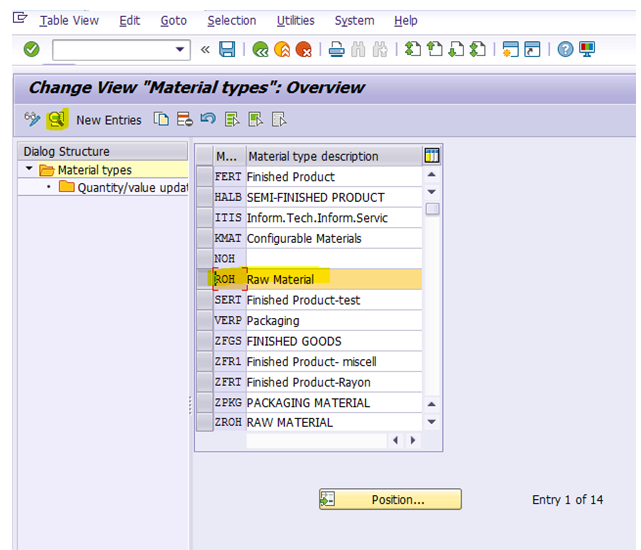
Task: Collapse the Material types tree node
Action: tap(29, 168)
